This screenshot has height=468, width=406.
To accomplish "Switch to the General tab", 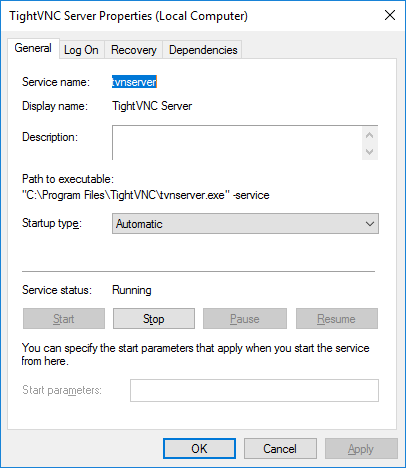I will (33, 48).
